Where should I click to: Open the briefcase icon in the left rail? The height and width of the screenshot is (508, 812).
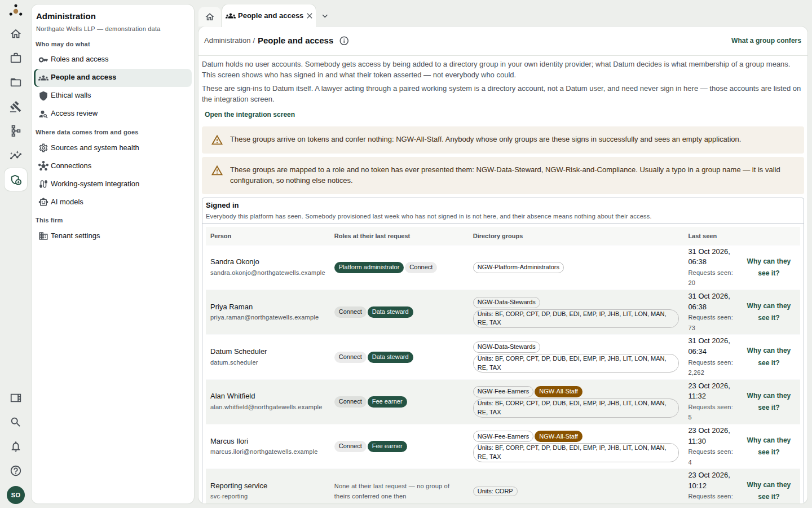16,58
